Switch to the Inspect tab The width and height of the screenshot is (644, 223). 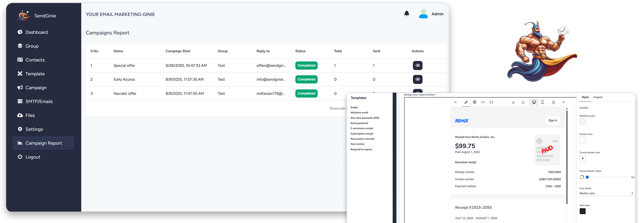(598, 97)
